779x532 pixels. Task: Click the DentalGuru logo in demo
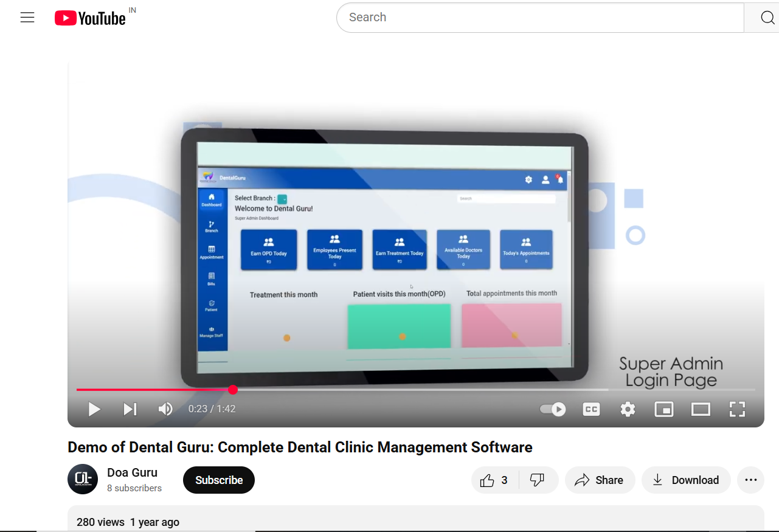point(209,178)
